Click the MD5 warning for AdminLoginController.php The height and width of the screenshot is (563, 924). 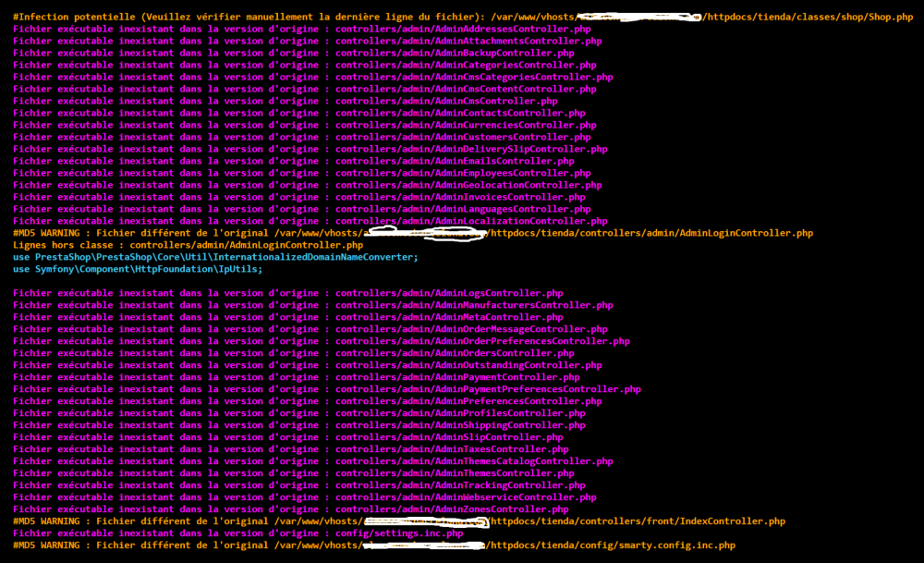click(x=413, y=233)
